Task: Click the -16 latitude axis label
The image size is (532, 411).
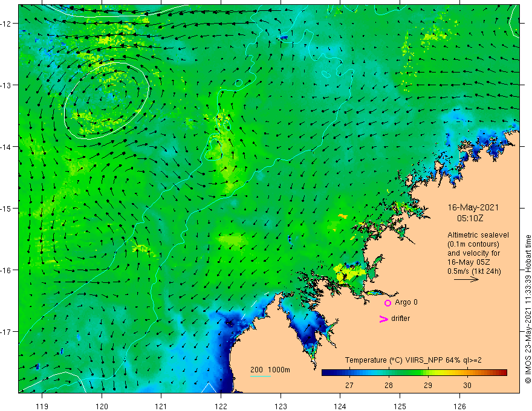Action: click(6, 270)
